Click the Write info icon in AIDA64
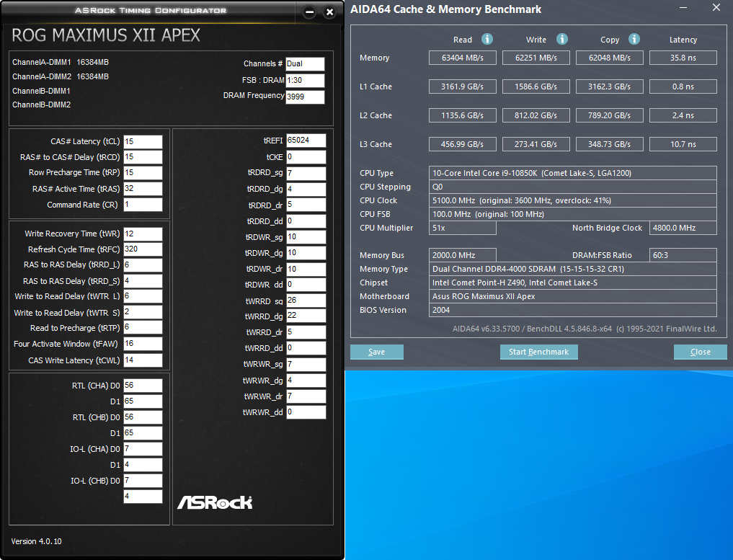Image resolution: width=733 pixels, height=560 pixels. coord(562,39)
